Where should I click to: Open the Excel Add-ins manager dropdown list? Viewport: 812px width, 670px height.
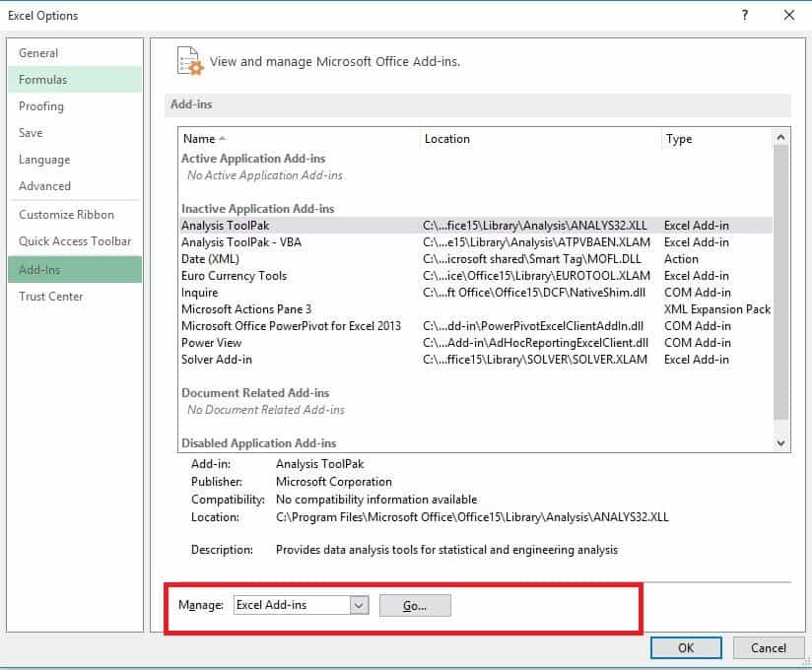pos(361,604)
